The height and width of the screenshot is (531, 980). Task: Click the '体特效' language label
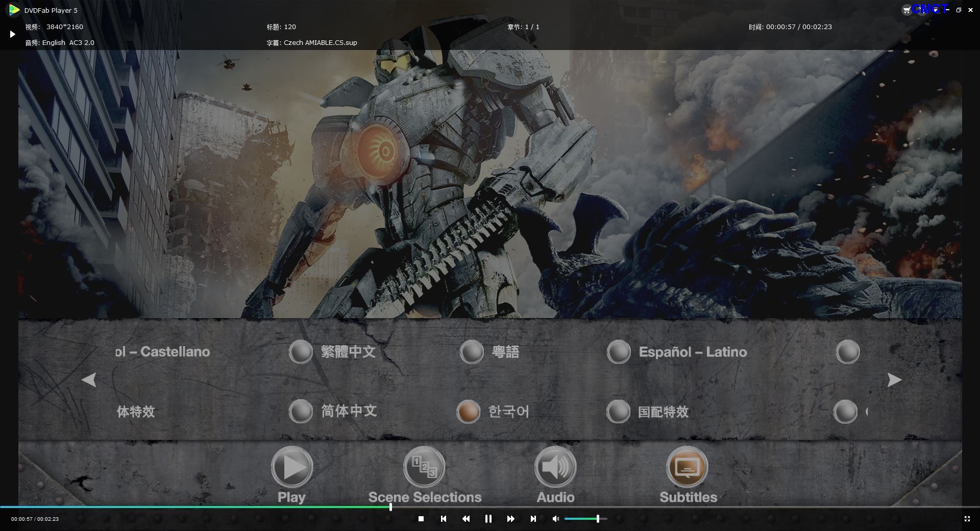point(135,412)
